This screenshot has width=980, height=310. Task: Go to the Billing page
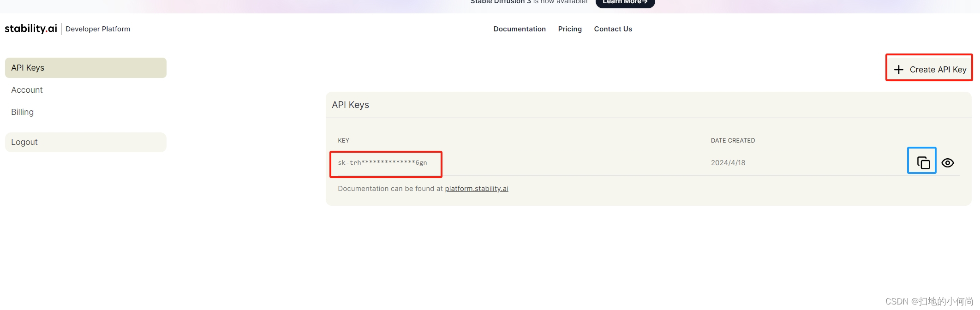click(x=22, y=112)
